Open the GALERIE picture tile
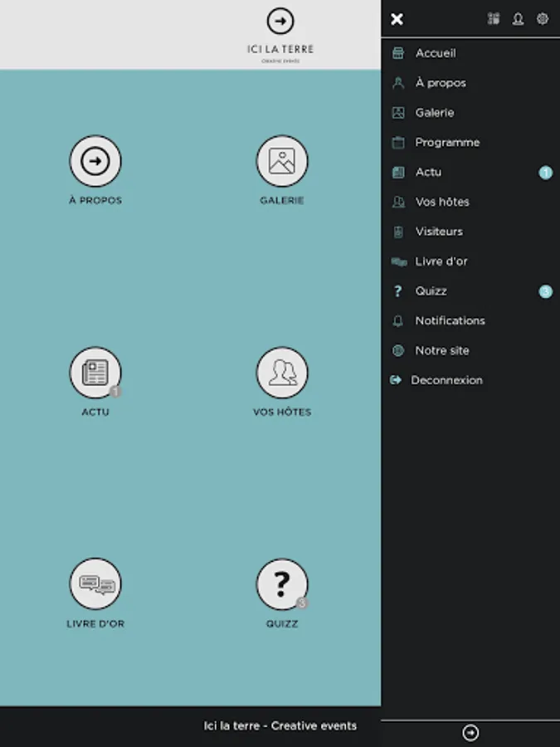Screen dimensions: 560x747 pos(282,161)
